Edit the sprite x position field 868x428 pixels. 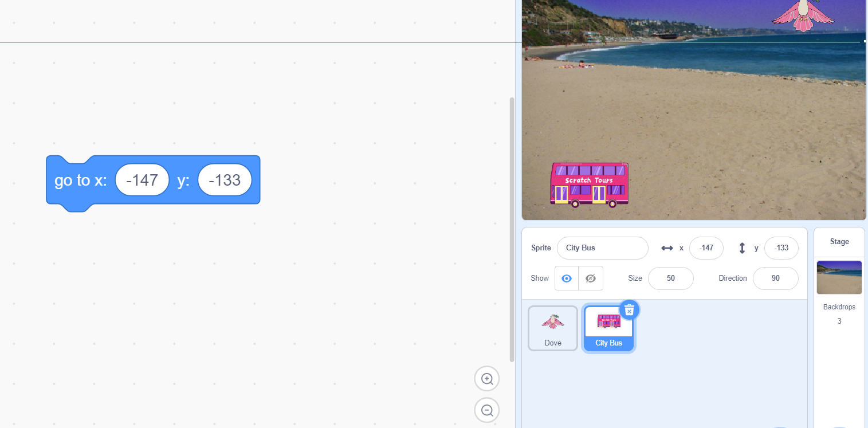[706, 248]
